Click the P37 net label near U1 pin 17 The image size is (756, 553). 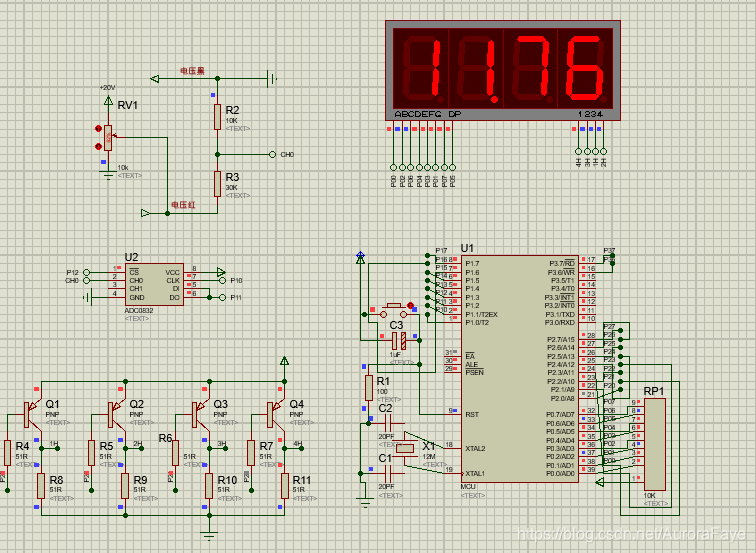[609, 251]
